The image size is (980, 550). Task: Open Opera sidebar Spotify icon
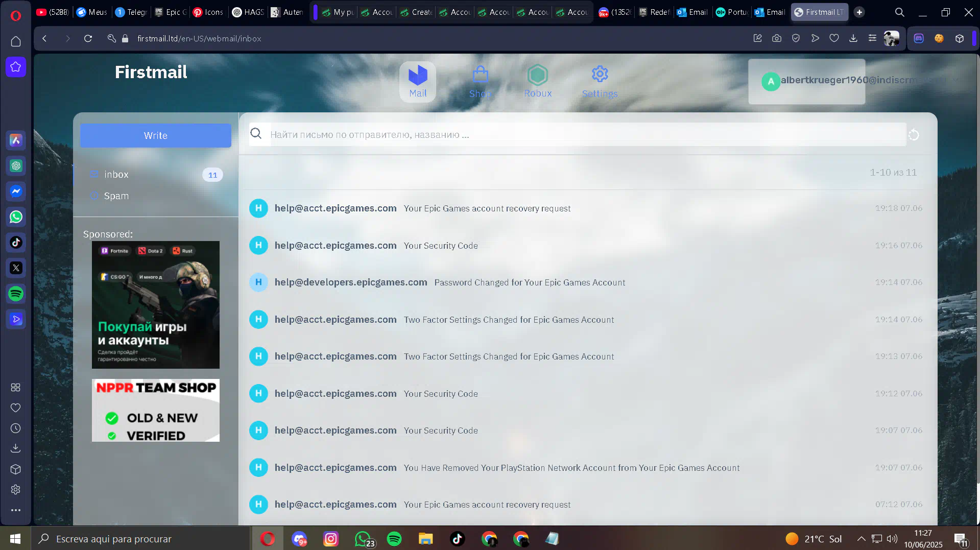click(16, 294)
